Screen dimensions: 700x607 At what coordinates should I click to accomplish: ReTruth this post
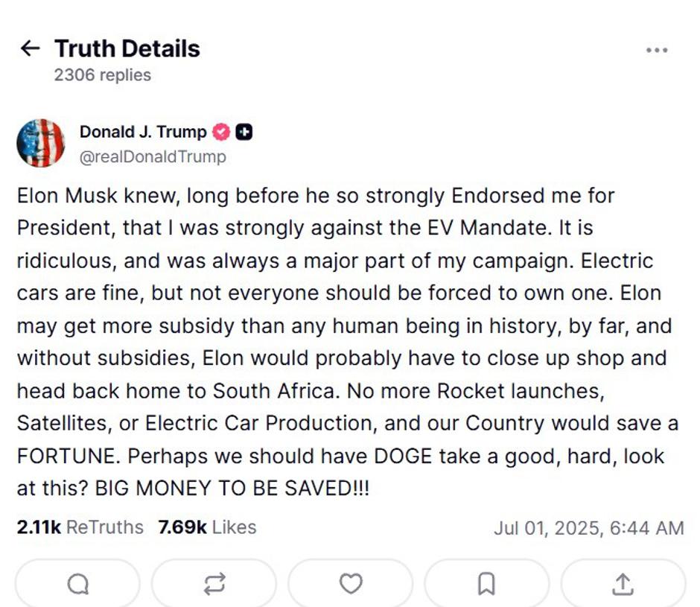[x=214, y=585]
